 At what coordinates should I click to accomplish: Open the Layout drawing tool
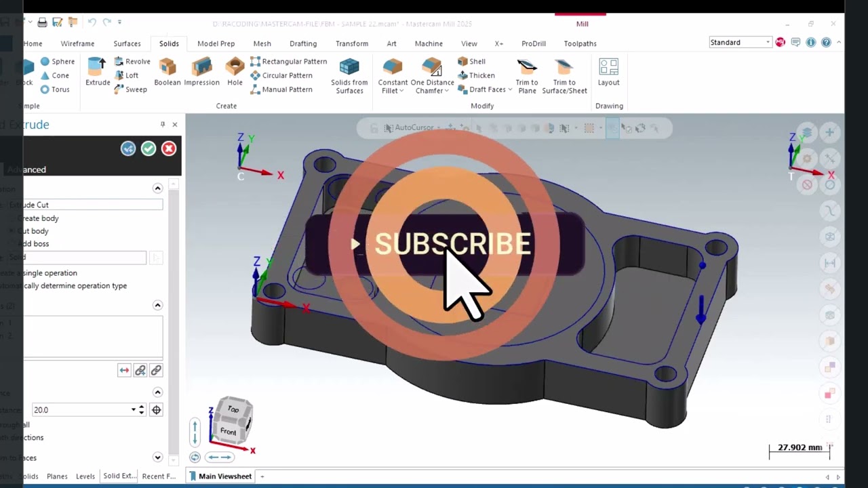(608, 72)
